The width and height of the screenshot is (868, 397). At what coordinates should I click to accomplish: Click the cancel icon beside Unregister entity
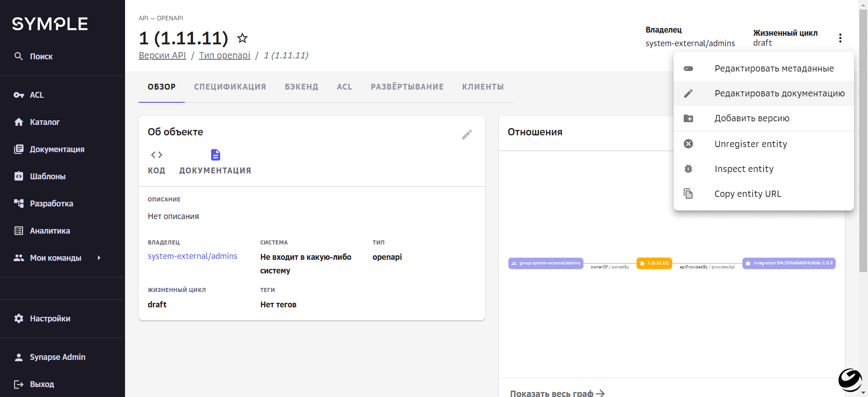(x=689, y=144)
